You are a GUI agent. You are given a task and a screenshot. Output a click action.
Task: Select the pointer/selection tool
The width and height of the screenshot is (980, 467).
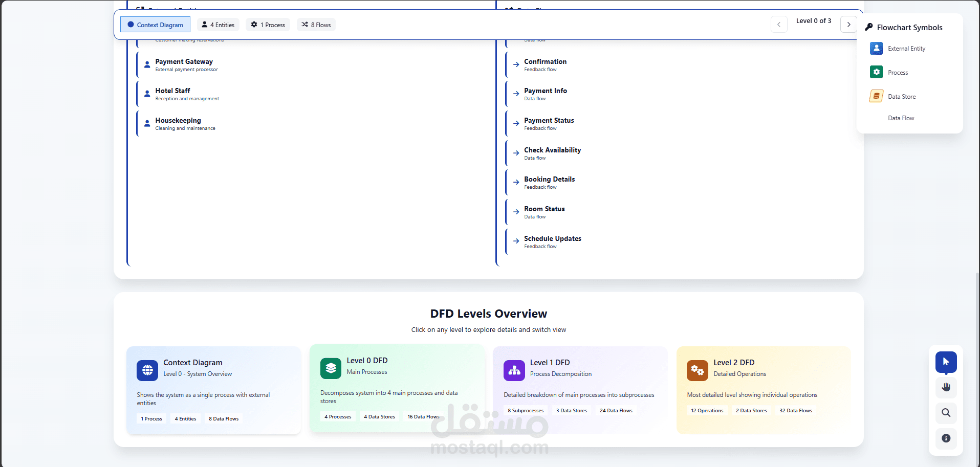coord(946,362)
